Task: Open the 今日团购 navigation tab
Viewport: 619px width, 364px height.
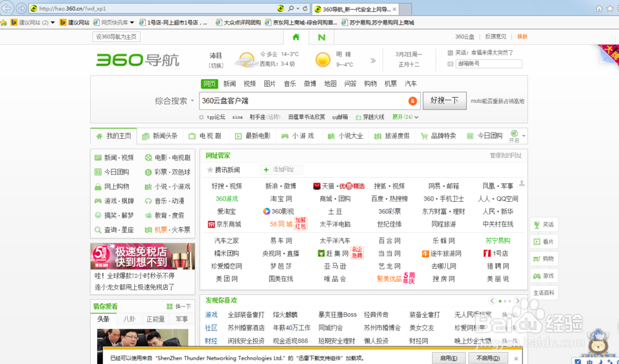Action: [485, 136]
